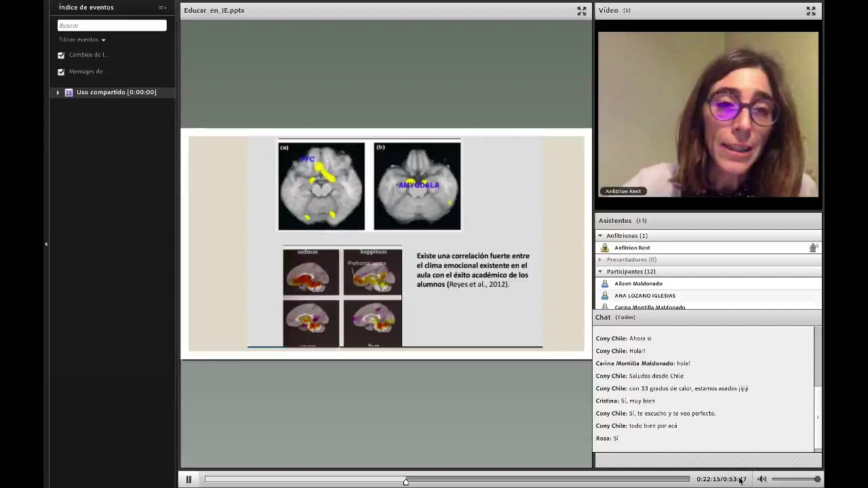Collapse the event index side panel arrow
The width and height of the screenshot is (868, 488).
46,244
